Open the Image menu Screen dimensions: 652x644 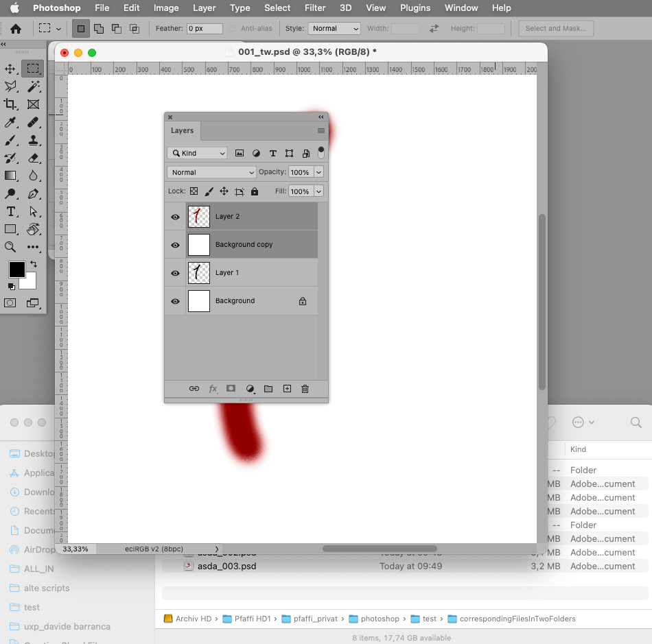[x=166, y=8]
